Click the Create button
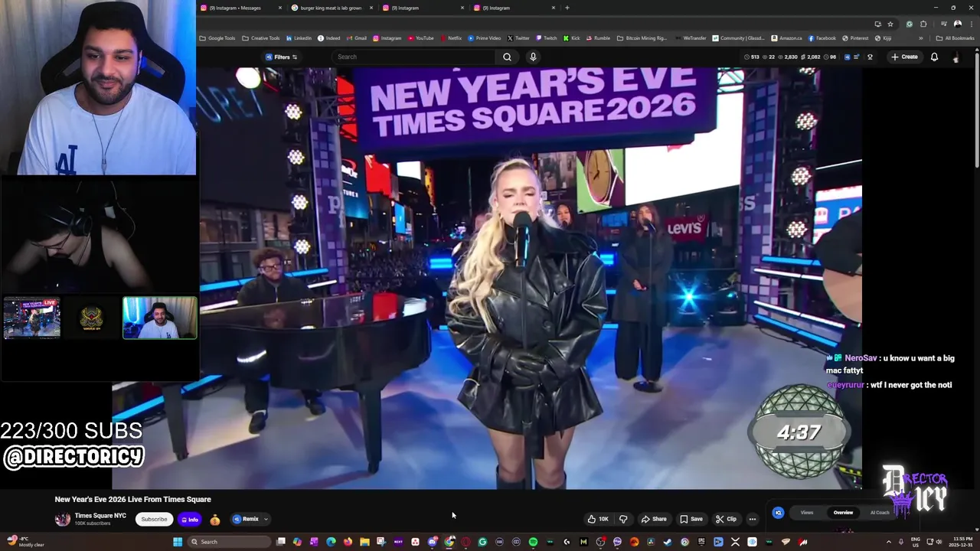This screenshot has height=551, width=980. coord(904,57)
